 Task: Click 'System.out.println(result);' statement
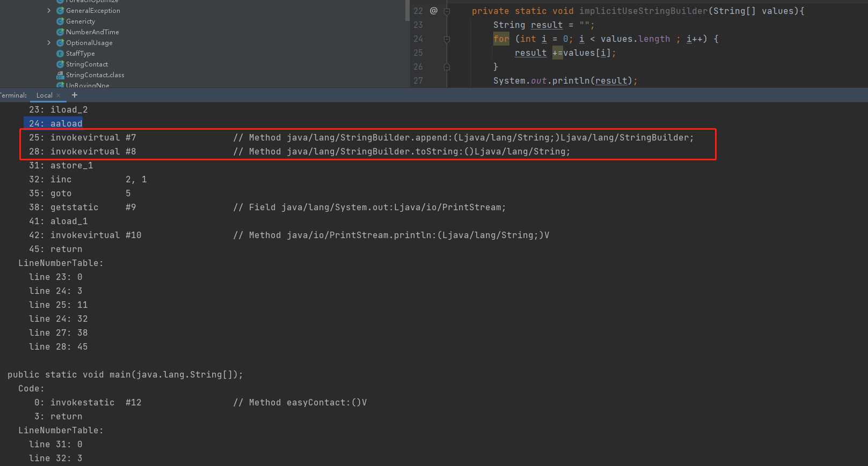[x=565, y=81]
